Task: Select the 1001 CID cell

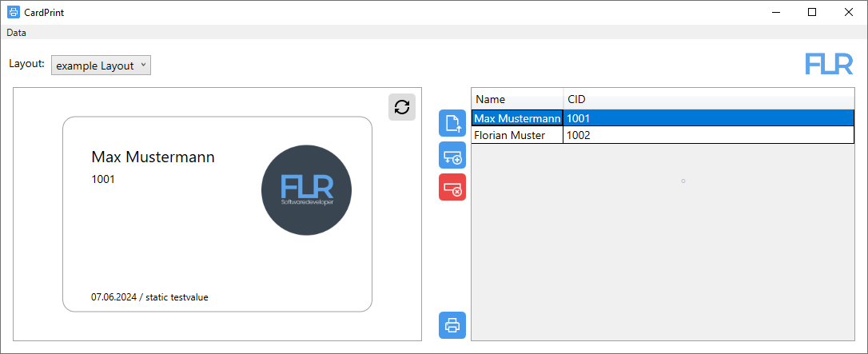Action: [709, 118]
